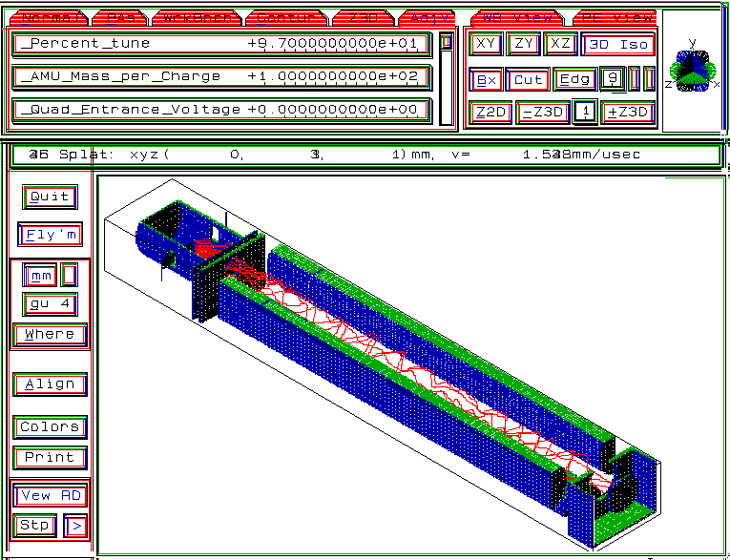Click the adjustable variables list scrollbar

tap(446, 81)
